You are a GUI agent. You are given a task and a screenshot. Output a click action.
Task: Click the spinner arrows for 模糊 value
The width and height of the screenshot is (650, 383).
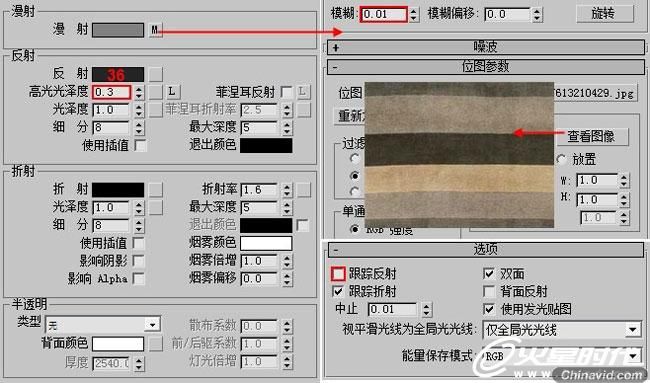(413, 15)
